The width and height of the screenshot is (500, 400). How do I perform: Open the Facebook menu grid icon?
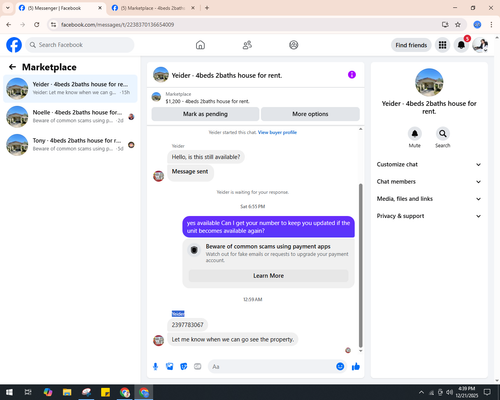click(442, 45)
